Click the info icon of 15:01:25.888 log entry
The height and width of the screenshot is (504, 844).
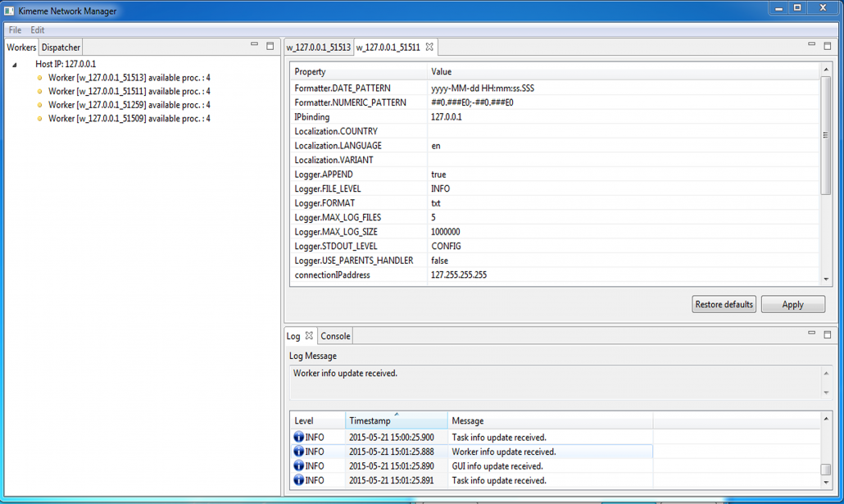[x=299, y=452]
